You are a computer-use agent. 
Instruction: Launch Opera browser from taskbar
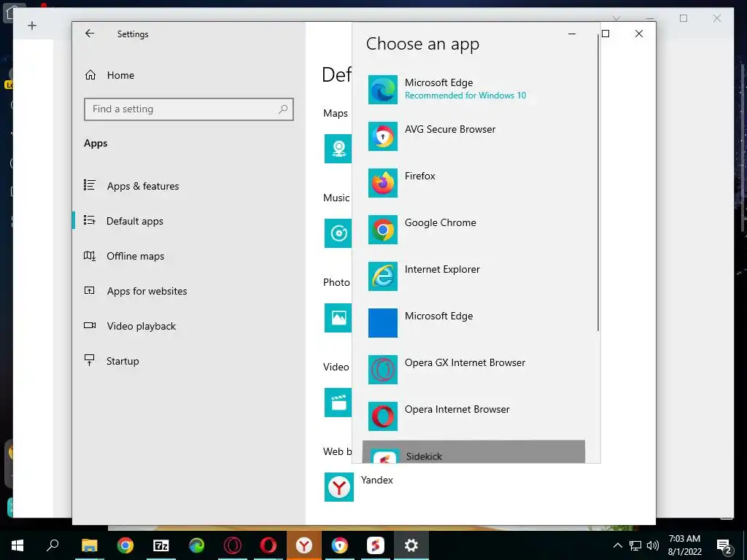click(268, 545)
